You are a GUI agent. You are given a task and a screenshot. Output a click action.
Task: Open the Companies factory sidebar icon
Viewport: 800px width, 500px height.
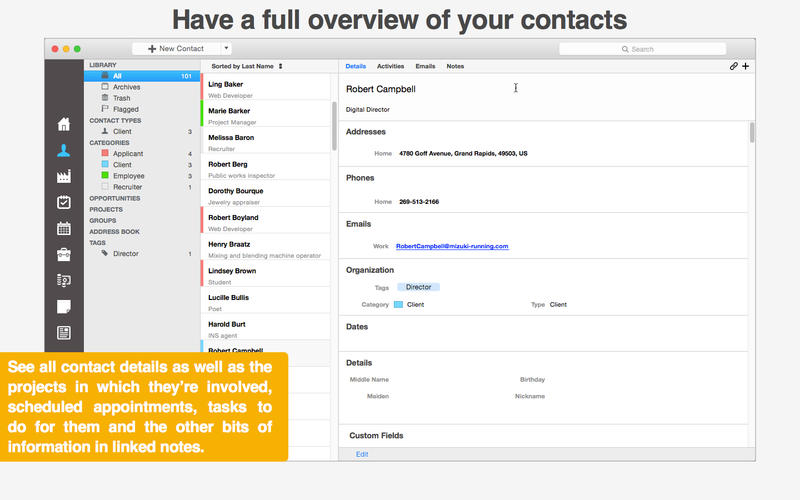click(x=64, y=177)
